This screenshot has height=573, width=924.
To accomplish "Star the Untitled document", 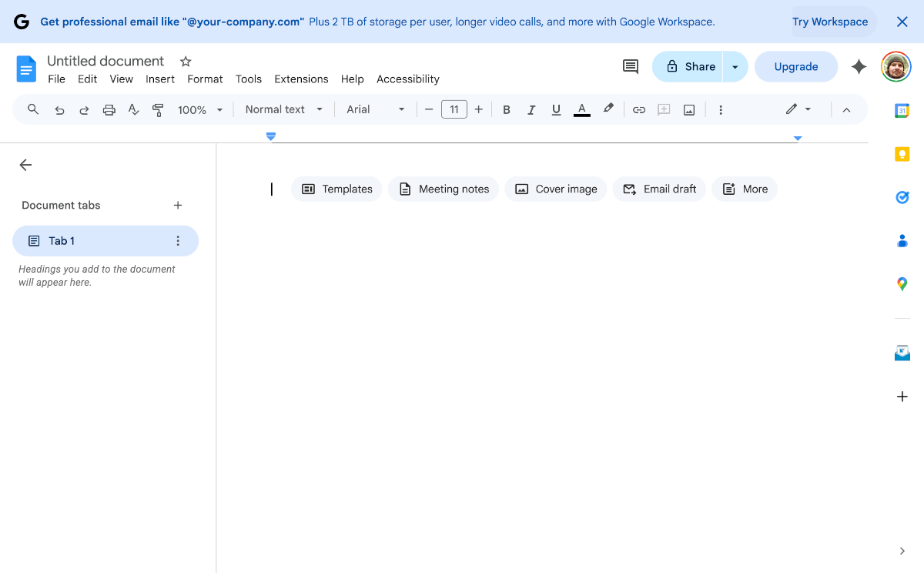I will coord(186,62).
